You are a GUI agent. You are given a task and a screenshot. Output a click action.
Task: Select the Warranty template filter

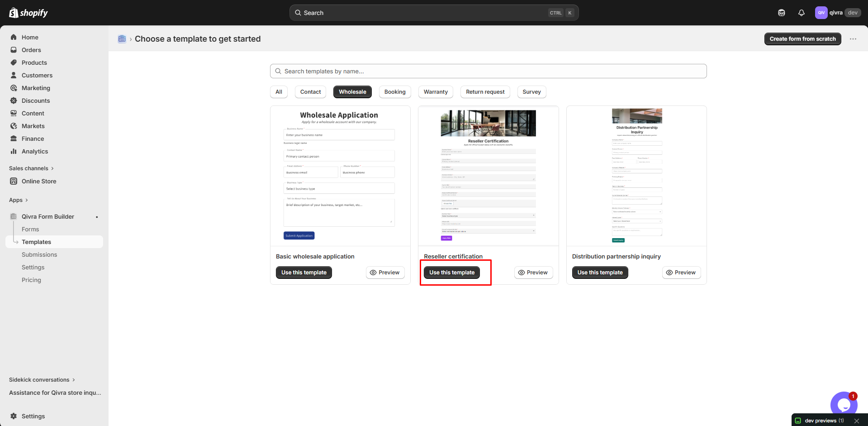coord(436,92)
